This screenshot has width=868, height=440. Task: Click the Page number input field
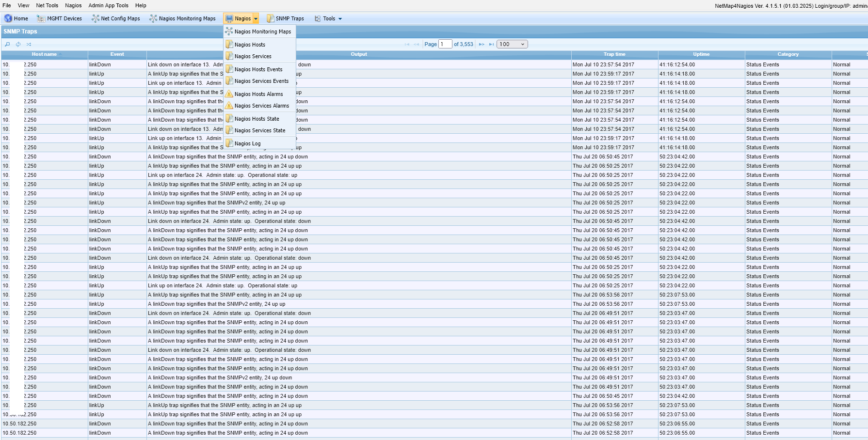pos(445,44)
